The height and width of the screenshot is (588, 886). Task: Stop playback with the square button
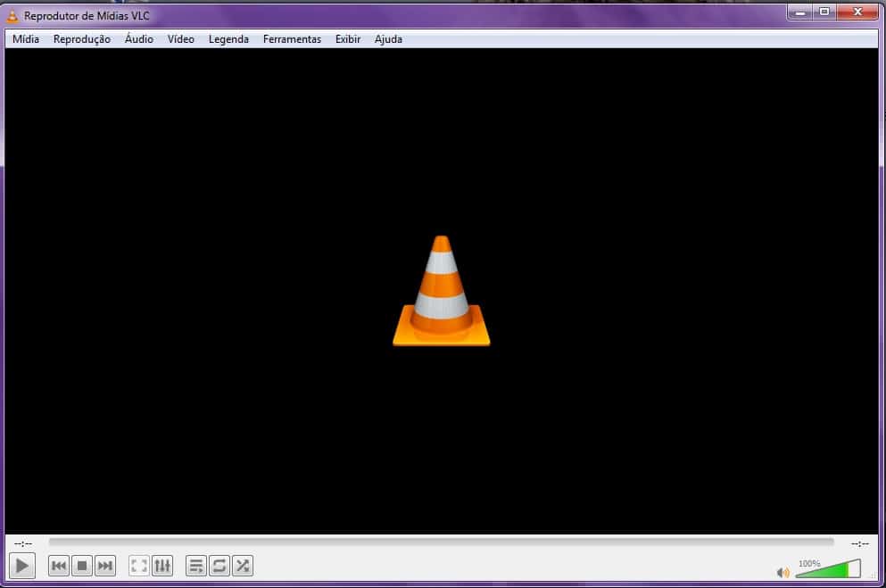click(82, 566)
